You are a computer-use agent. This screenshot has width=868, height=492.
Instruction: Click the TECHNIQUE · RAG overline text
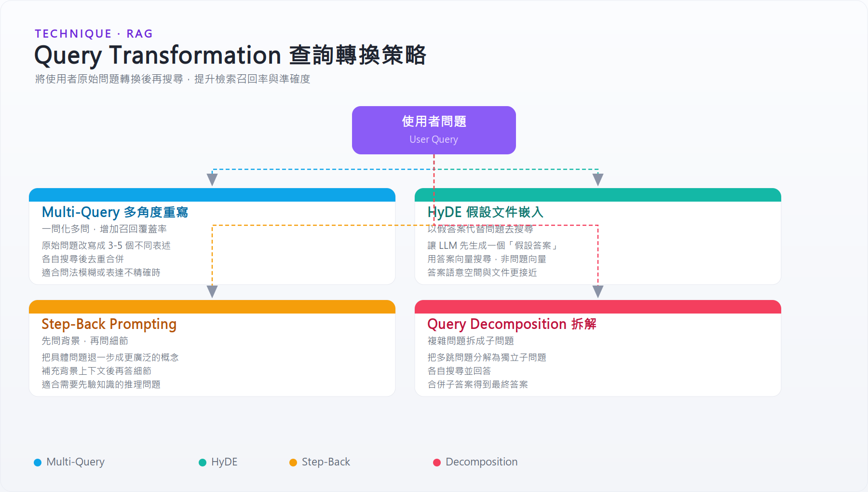point(94,34)
